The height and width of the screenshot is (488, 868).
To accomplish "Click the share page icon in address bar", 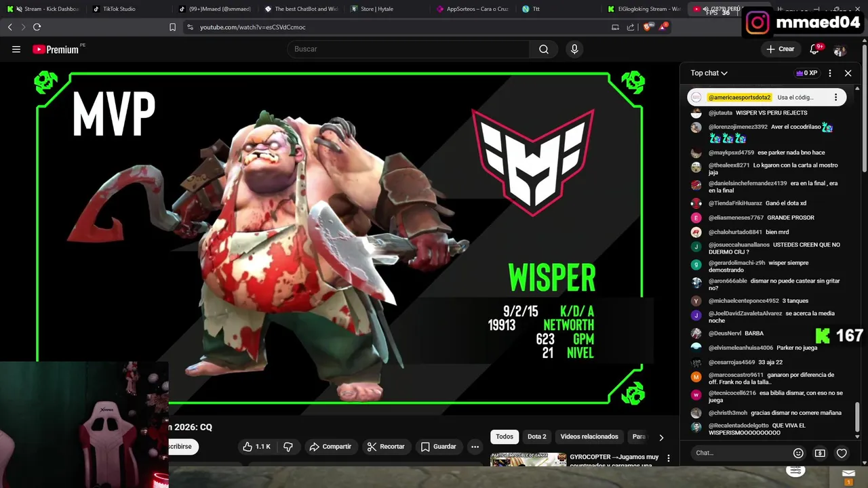I will coord(631,27).
